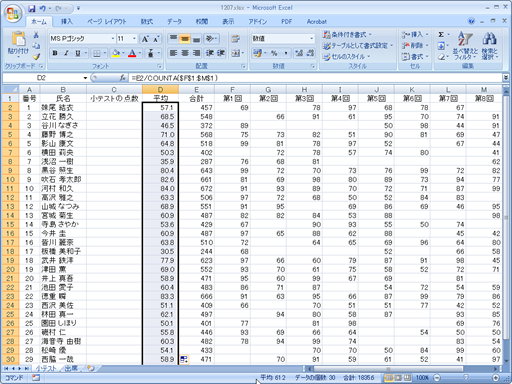
Task: Select the Format Painter brush icon
Action: 36,57
